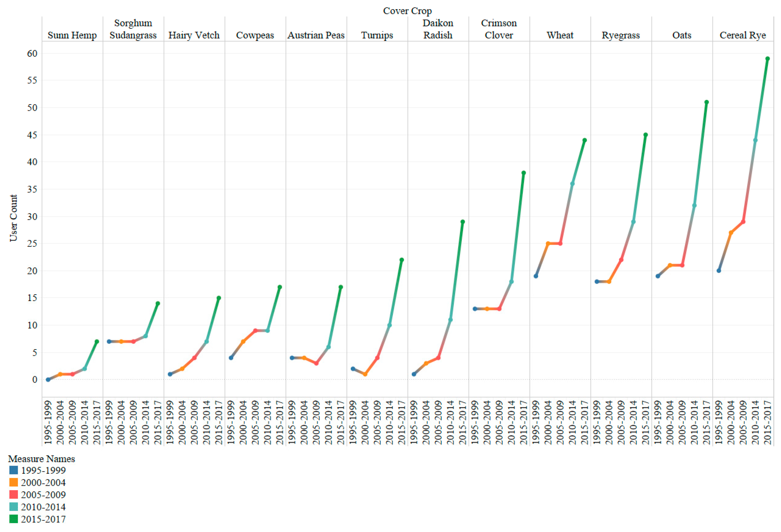Click the 2015-2017 green legend swatch
Viewport: 781px width, 532px height.
pos(14,519)
